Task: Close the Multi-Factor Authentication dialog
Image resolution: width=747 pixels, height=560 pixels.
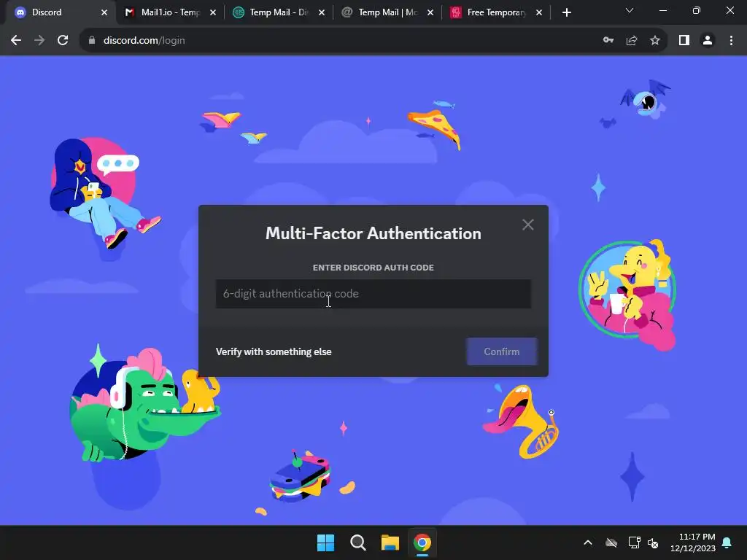Action: (x=528, y=225)
